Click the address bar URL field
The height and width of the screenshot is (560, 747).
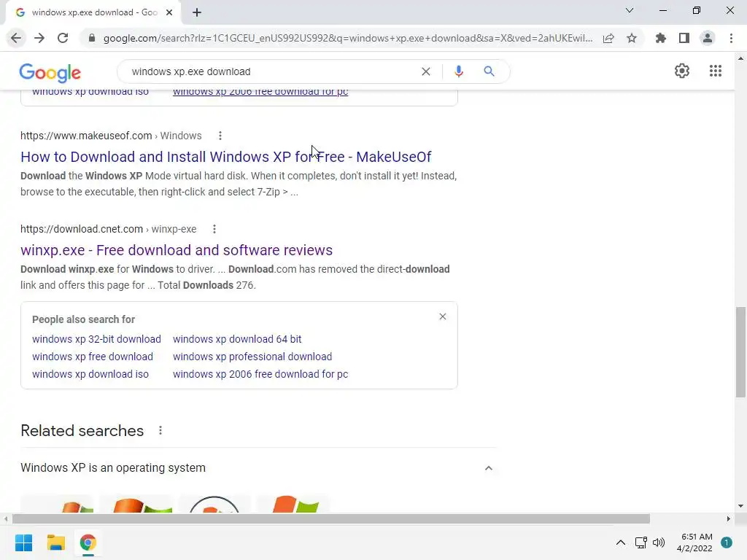click(348, 38)
